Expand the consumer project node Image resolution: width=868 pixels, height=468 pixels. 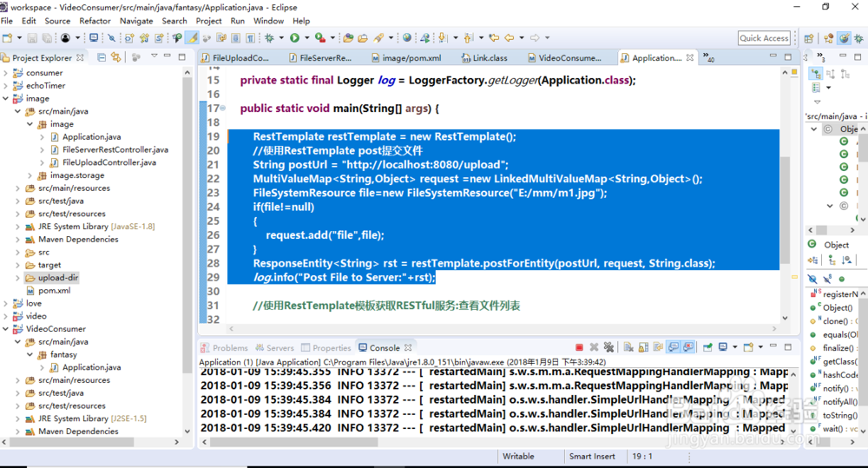point(5,73)
